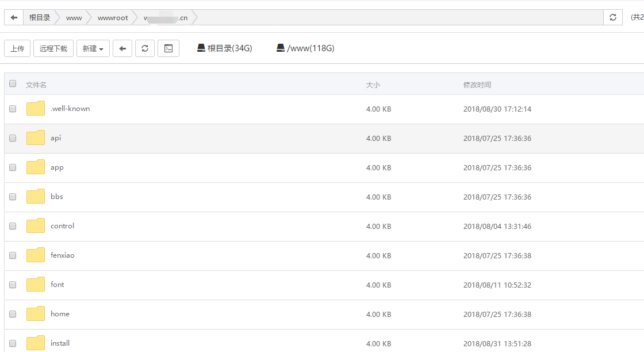Navigate to 根目录 breadcrumb
Image resolution: width=644 pixels, height=352 pixels.
point(40,18)
